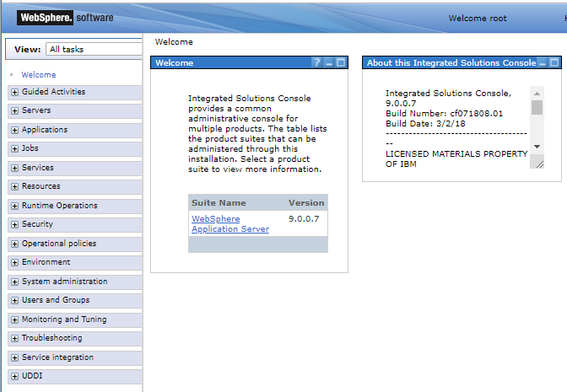Click the Environment label
This screenshot has height=392, width=567.
[46, 262]
